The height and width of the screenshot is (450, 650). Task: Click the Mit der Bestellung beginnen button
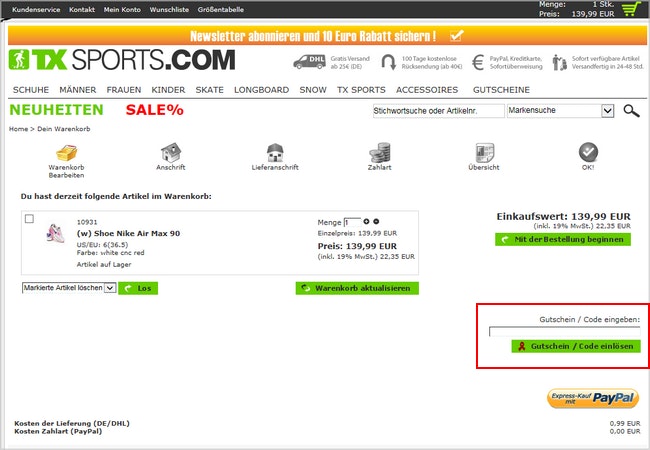click(563, 239)
